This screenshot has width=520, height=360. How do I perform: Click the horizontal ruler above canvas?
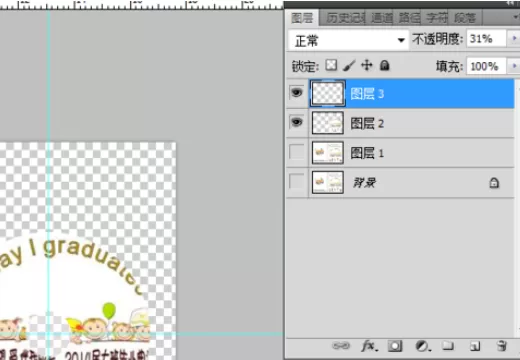[x=142, y=5]
